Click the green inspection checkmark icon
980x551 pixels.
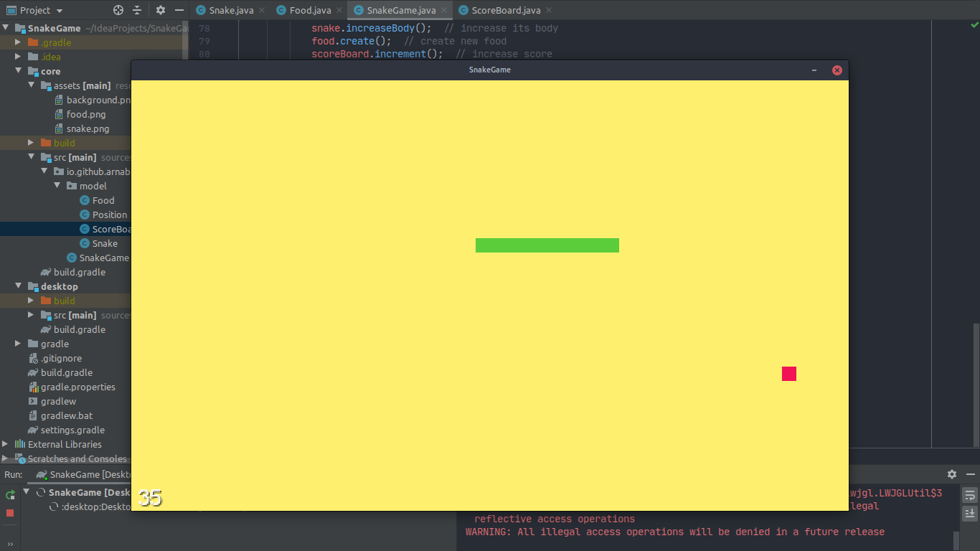coord(974,25)
